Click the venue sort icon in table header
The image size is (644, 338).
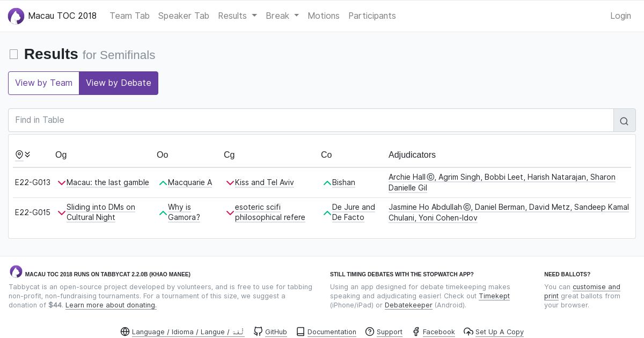tap(23, 155)
